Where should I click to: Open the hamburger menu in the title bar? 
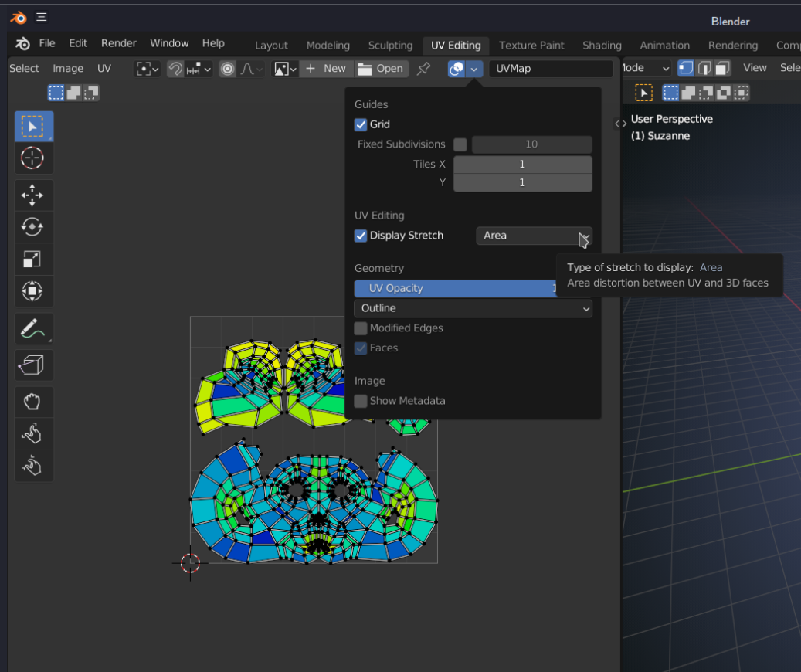42,17
